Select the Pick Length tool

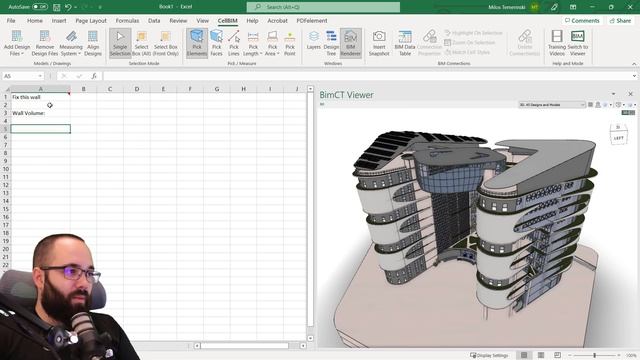pos(253,43)
